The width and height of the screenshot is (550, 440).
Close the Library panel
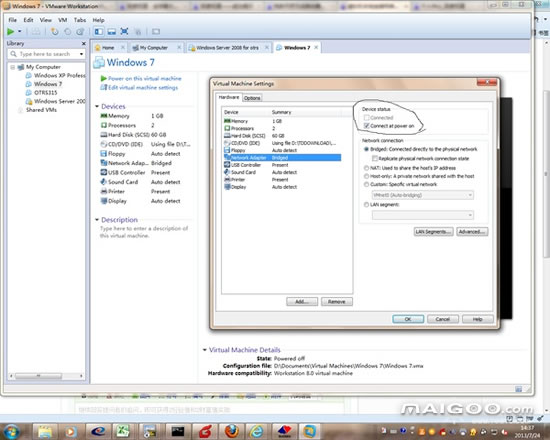pyautogui.click(x=83, y=44)
